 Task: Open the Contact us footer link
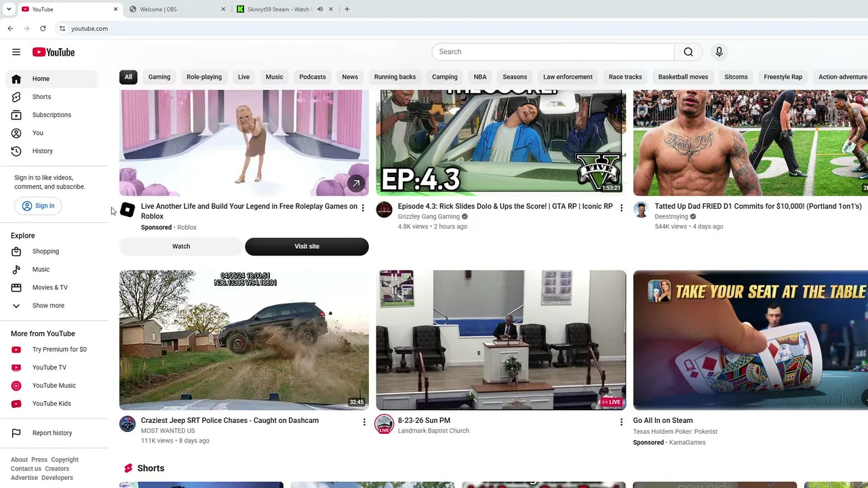(x=26, y=469)
